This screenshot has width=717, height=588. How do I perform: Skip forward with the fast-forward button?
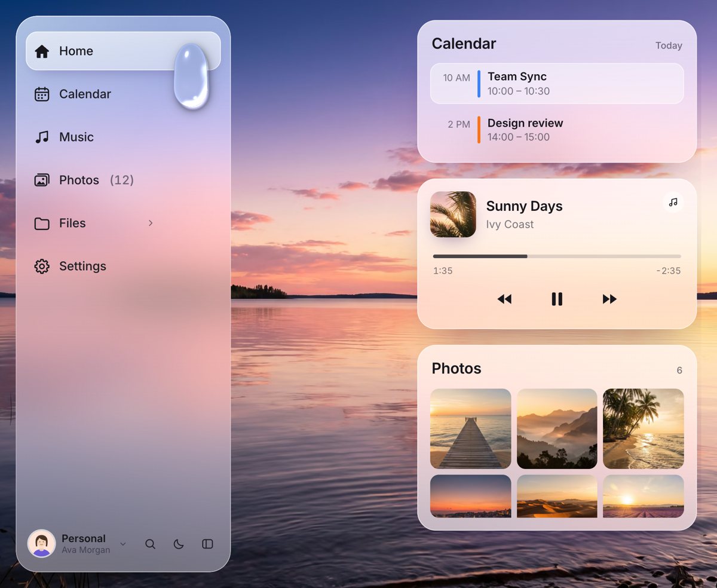click(x=609, y=299)
